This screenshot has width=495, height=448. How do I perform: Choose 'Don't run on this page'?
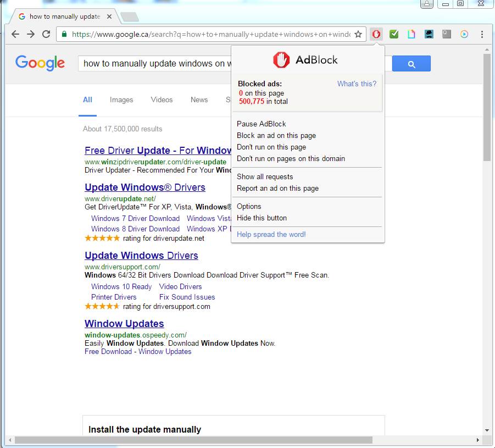(271, 147)
